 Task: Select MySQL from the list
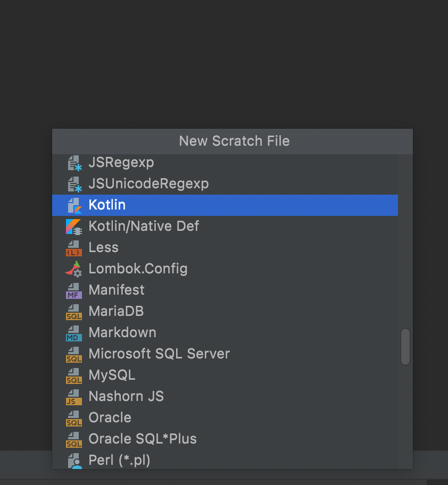point(225,375)
